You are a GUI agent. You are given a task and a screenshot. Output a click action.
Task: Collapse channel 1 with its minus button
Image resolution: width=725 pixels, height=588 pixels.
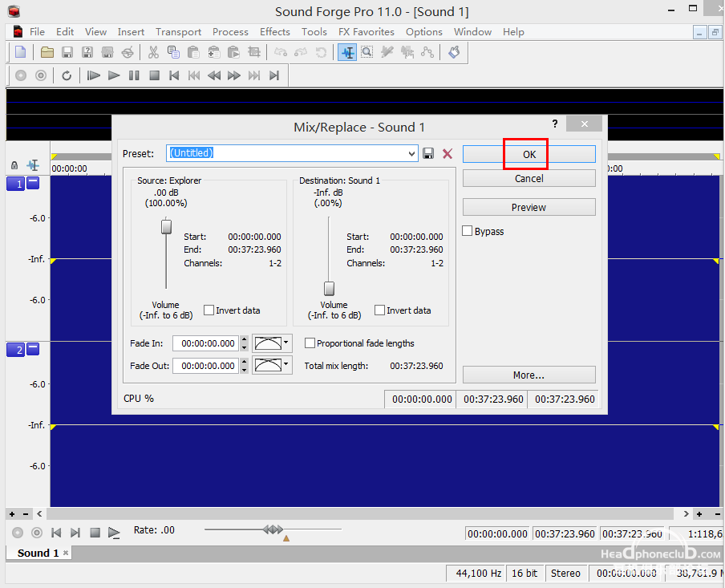point(33,183)
